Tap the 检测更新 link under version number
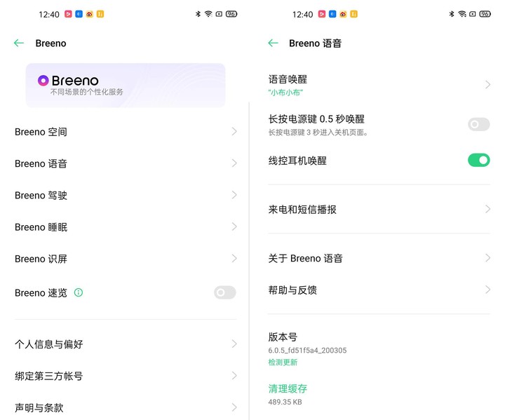 click(x=283, y=363)
